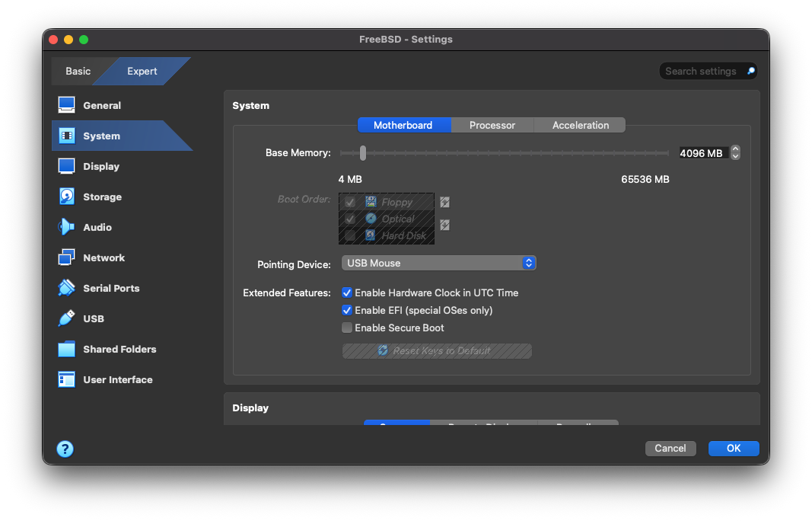812x521 pixels.
Task: Click the Base Memory stepper arrows
Action: coord(735,153)
